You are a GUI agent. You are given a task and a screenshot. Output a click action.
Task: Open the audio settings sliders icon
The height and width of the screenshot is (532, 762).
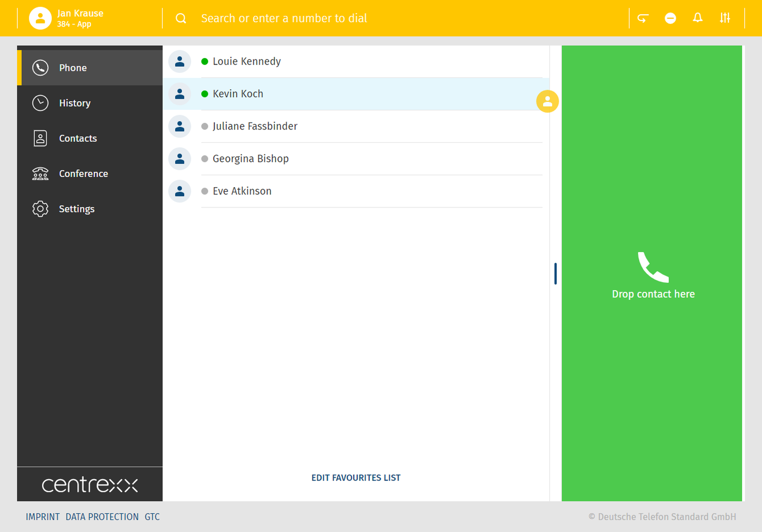[x=725, y=18]
